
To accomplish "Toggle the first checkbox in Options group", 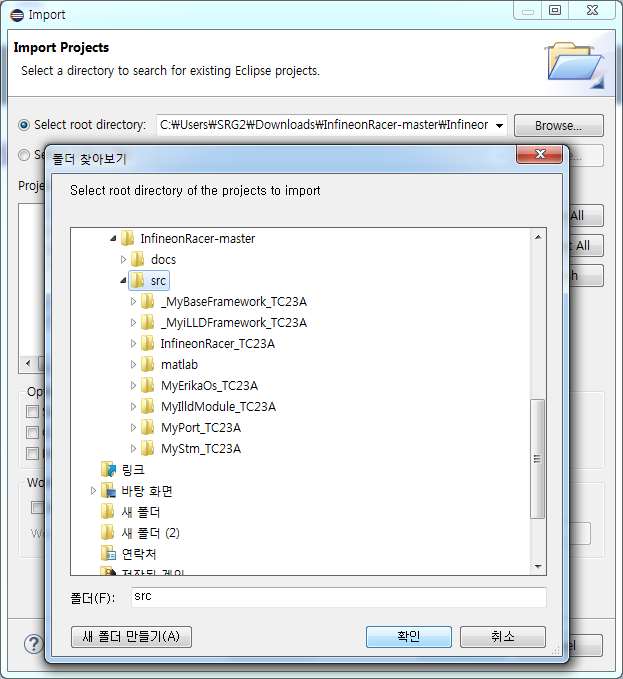I will click(x=32, y=411).
